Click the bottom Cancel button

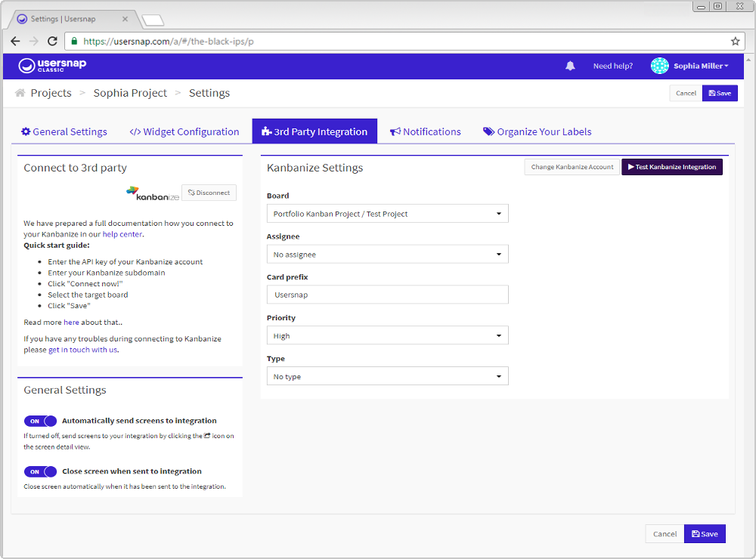pos(665,533)
